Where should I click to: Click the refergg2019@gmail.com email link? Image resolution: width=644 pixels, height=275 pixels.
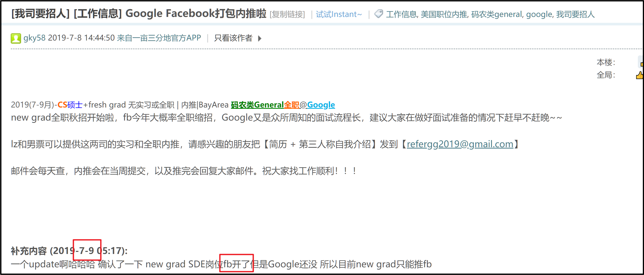point(460,144)
